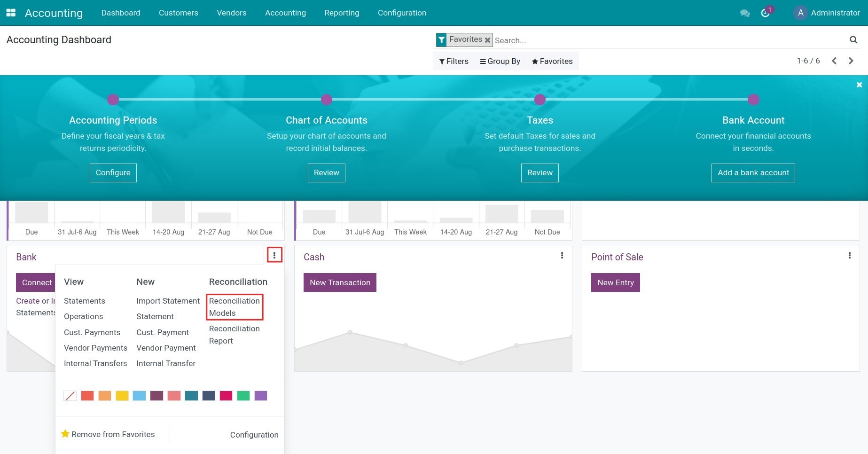Clear the Favorites search filter
Viewport: 868px width, 454px height.
[x=487, y=39]
